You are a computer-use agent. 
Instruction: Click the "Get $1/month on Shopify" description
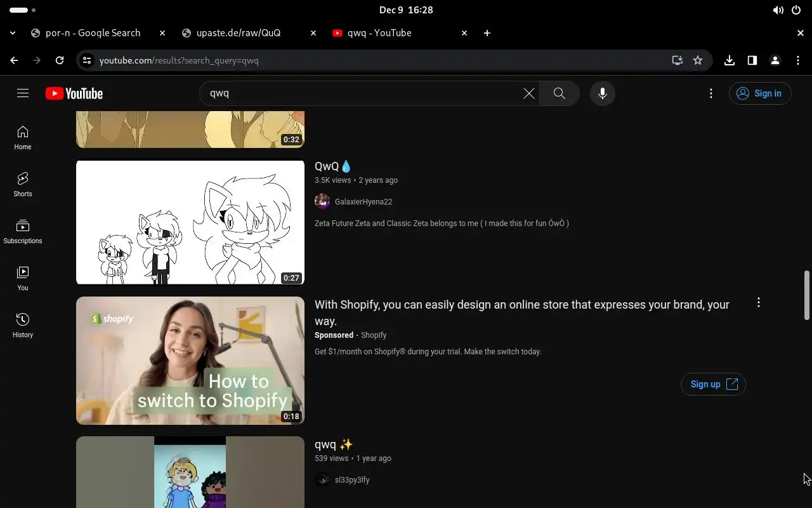[428, 352]
